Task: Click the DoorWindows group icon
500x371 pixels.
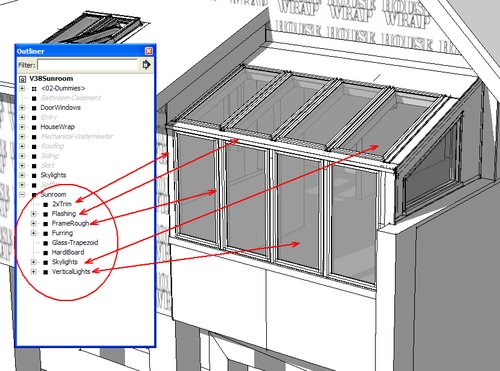Action: point(34,108)
